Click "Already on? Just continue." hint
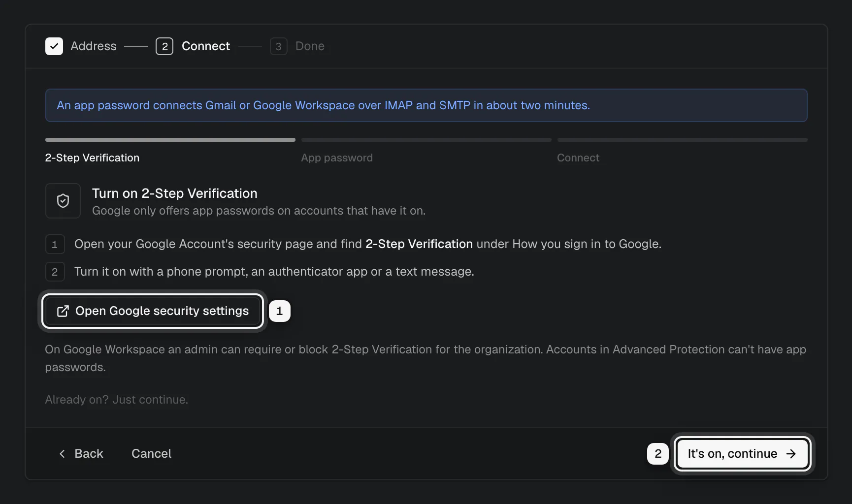The height and width of the screenshot is (504, 852). pos(117,400)
